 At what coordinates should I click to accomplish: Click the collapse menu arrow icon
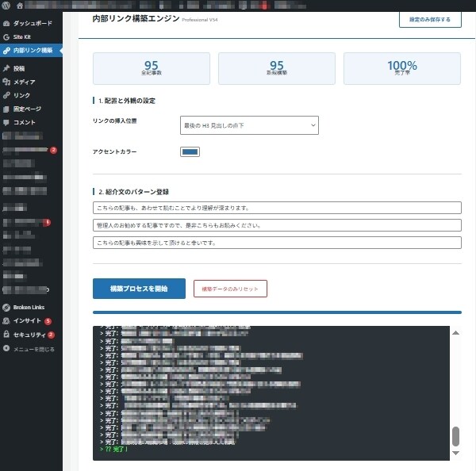pos(6,348)
